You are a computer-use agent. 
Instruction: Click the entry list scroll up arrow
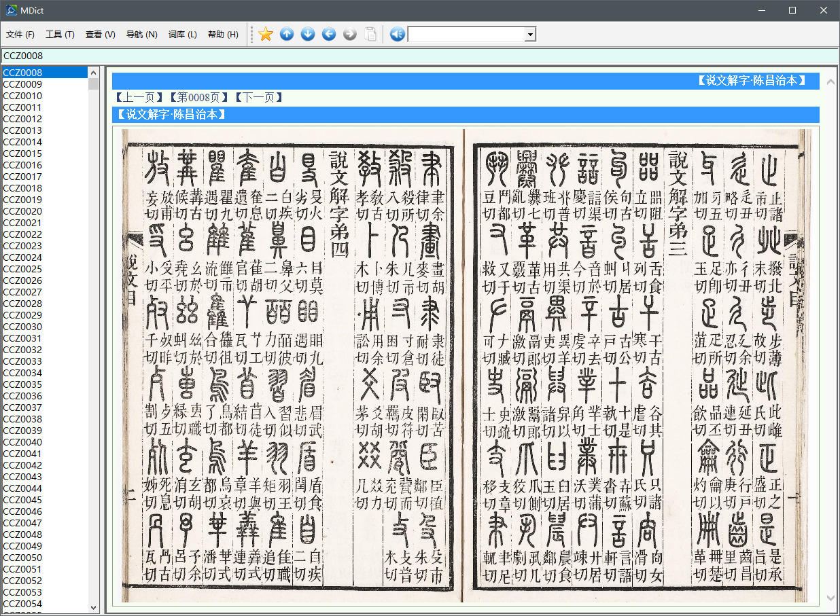[94, 72]
